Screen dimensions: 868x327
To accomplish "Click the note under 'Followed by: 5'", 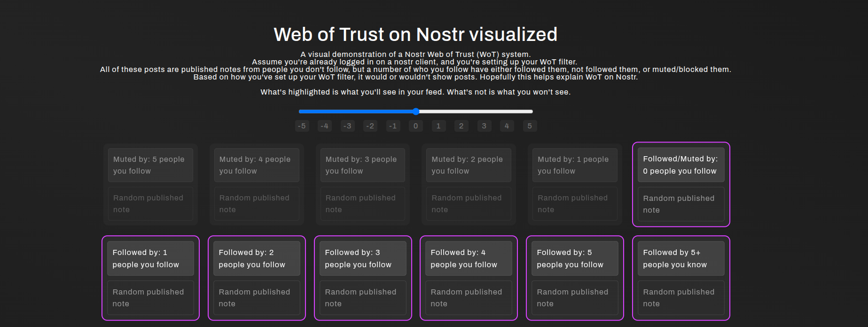I will (x=575, y=298).
